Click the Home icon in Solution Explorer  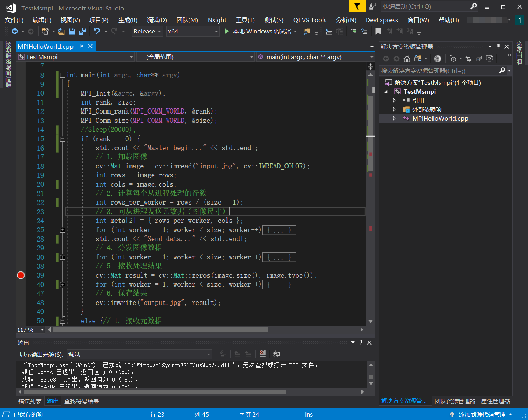tap(407, 59)
